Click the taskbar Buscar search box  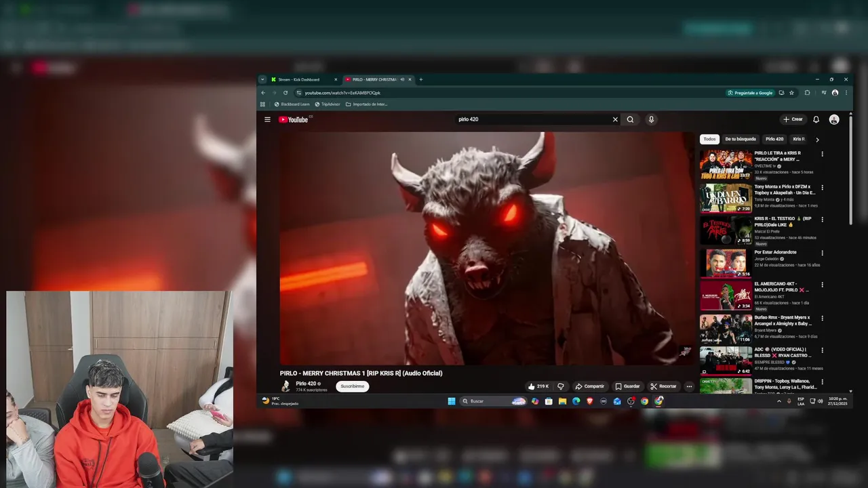coord(493,401)
